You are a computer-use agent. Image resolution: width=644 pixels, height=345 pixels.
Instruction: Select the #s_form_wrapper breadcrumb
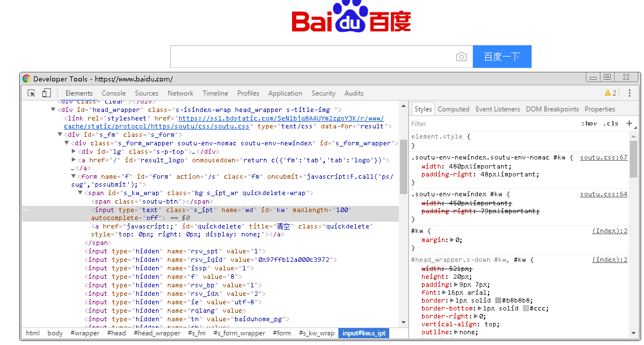tap(239, 333)
